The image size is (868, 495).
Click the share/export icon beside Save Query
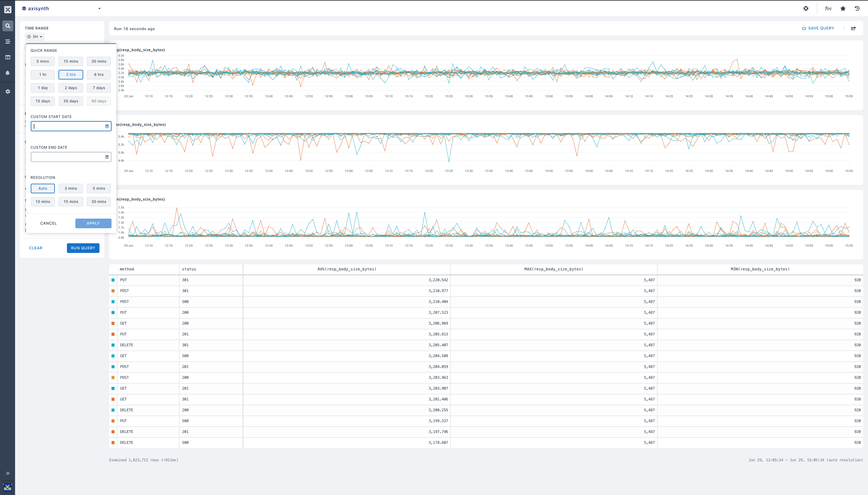tap(853, 28)
